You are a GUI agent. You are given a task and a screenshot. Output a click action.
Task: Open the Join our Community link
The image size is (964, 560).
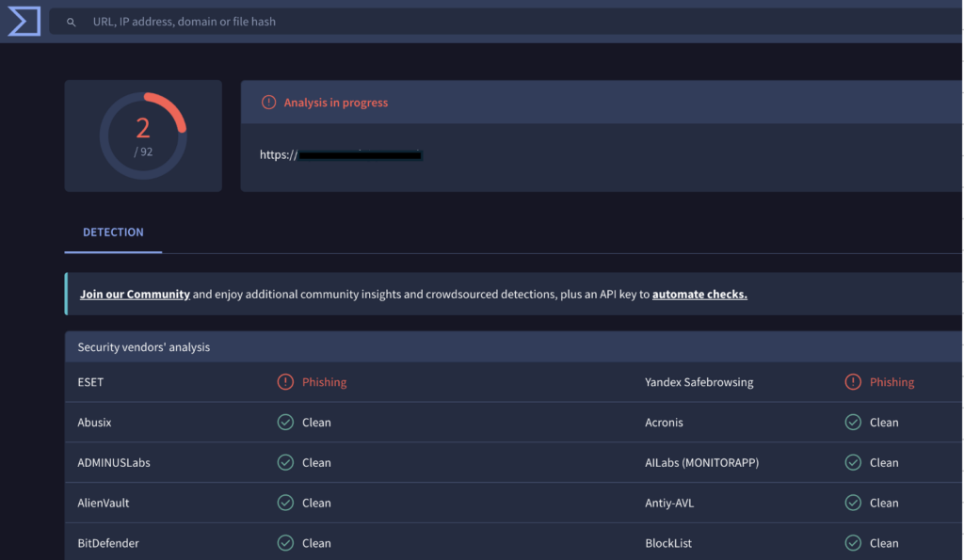(x=135, y=294)
